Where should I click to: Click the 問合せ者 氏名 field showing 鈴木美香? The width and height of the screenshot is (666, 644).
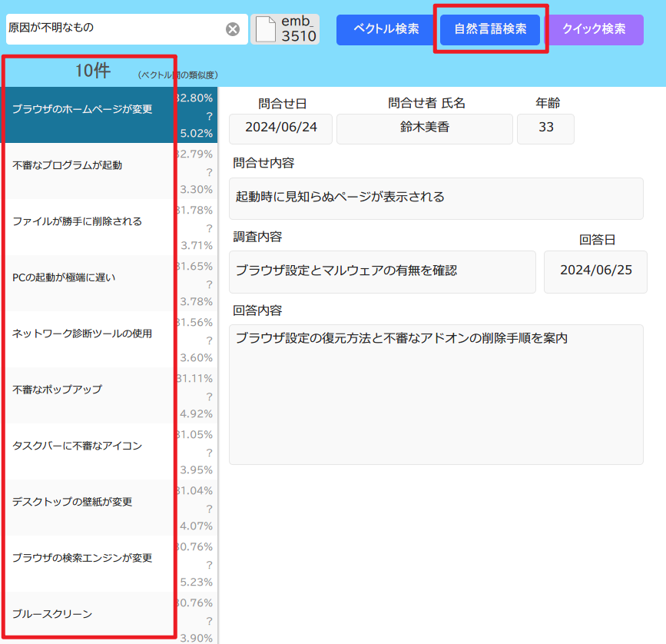(x=424, y=128)
